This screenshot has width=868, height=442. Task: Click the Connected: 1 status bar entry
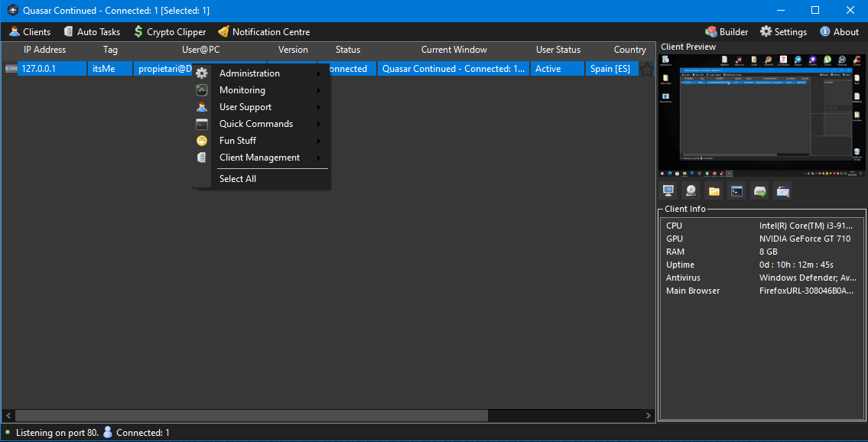pos(137,433)
